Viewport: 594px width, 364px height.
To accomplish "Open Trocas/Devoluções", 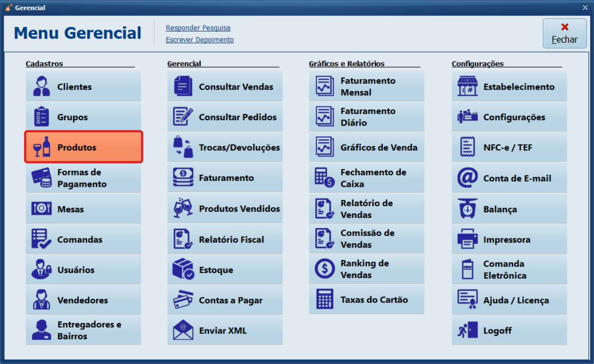I will coord(225,147).
